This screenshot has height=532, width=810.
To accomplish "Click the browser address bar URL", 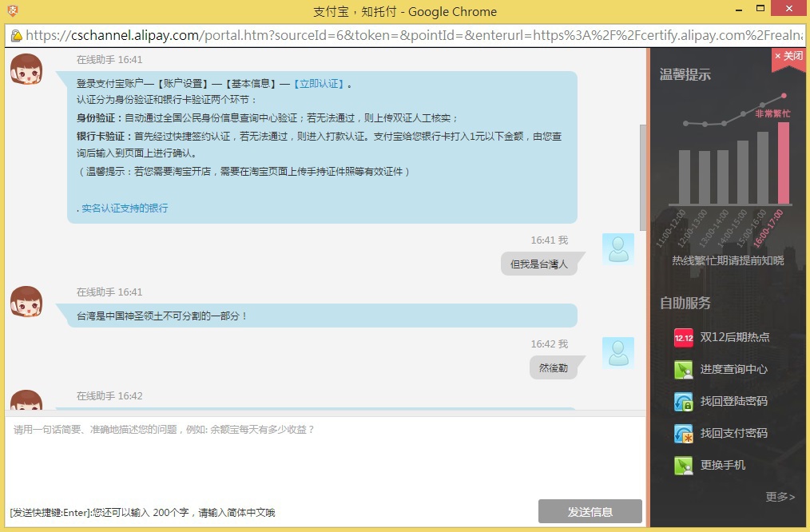I will (x=415, y=35).
